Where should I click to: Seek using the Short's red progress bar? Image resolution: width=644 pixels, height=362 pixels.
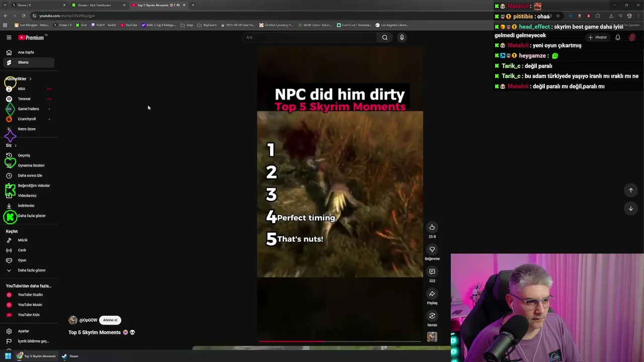[x=340, y=341]
